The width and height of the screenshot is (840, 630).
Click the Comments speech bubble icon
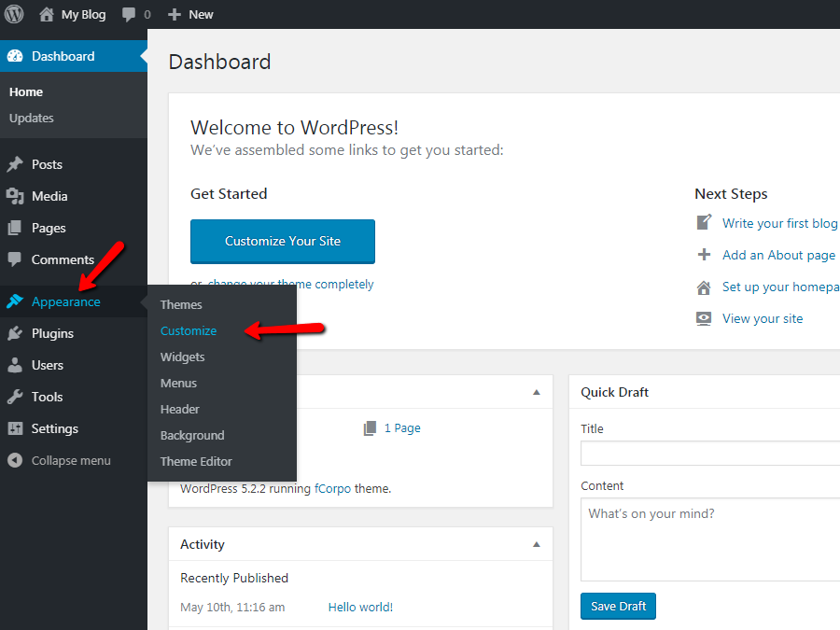[15, 259]
